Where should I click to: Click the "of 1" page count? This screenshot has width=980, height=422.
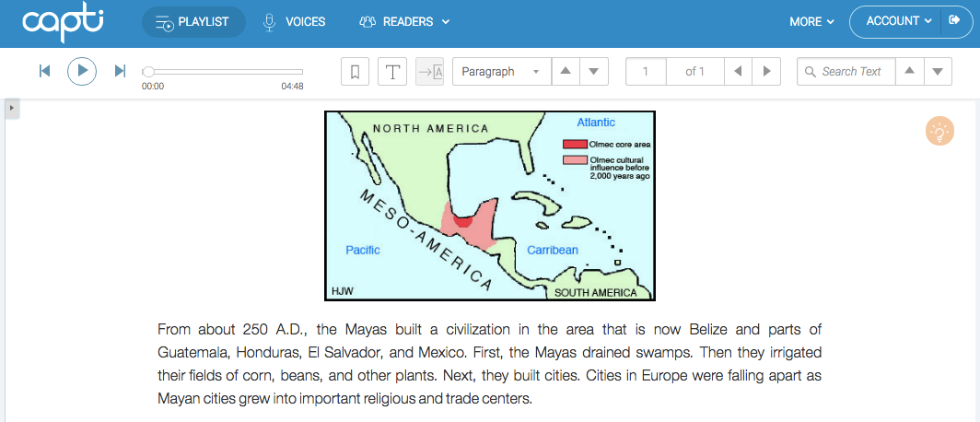tap(695, 71)
